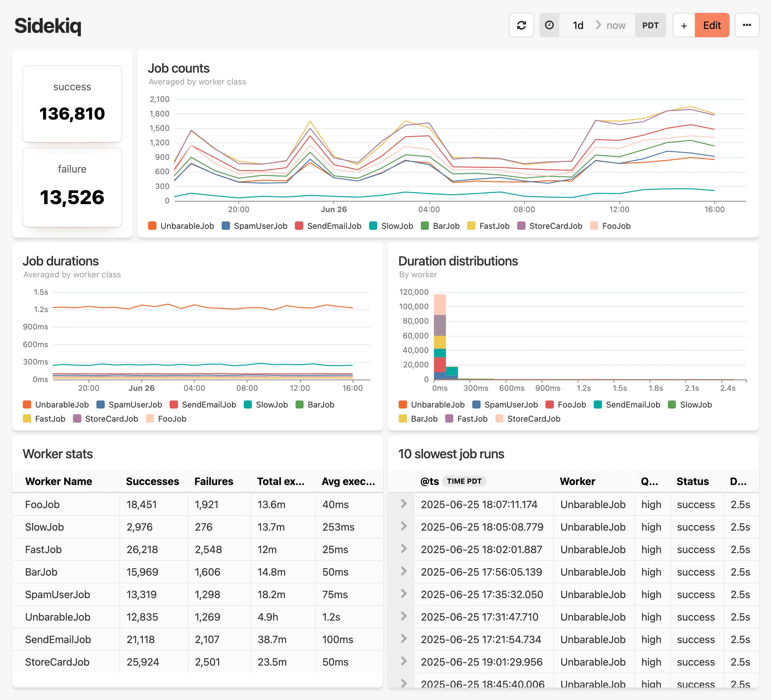Open the overflow options menu
The height and width of the screenshot is (700, 771).
pyautogui.click(x=747, y=25)
